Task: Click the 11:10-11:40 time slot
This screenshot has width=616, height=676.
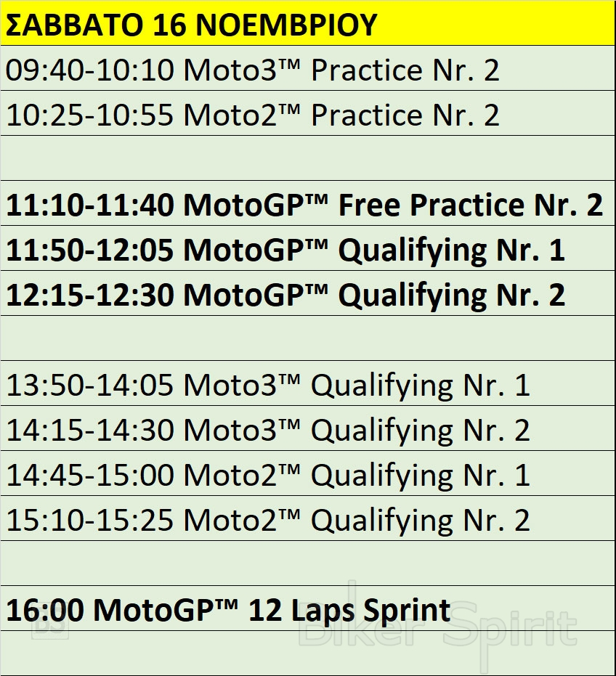Action: (x=90, y=205)
